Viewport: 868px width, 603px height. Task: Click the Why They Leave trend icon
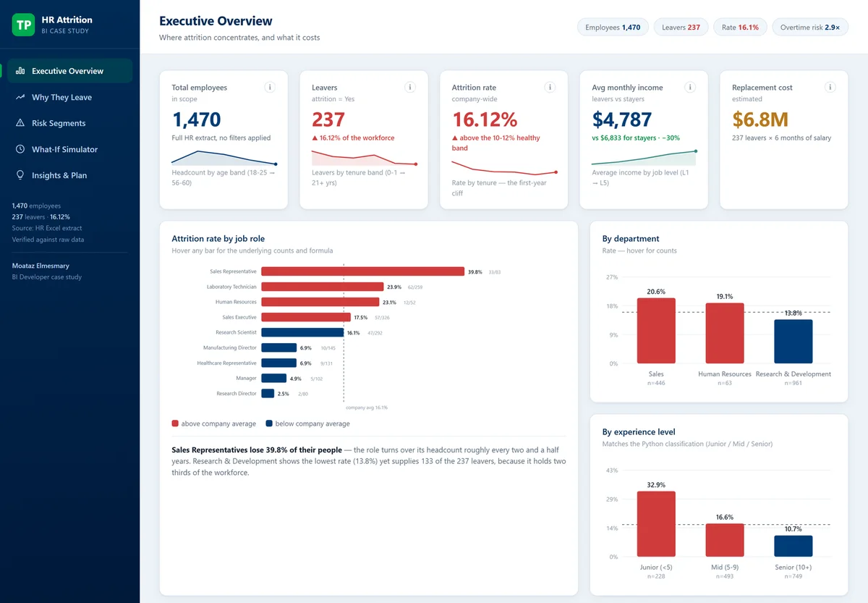click(20, 97)
